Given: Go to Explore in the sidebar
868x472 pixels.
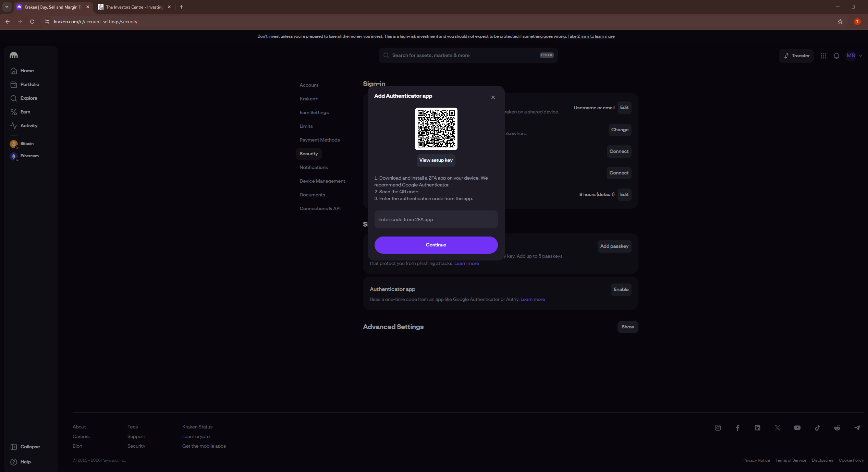Looking at the screenshot, I should (x=24, y=98).
